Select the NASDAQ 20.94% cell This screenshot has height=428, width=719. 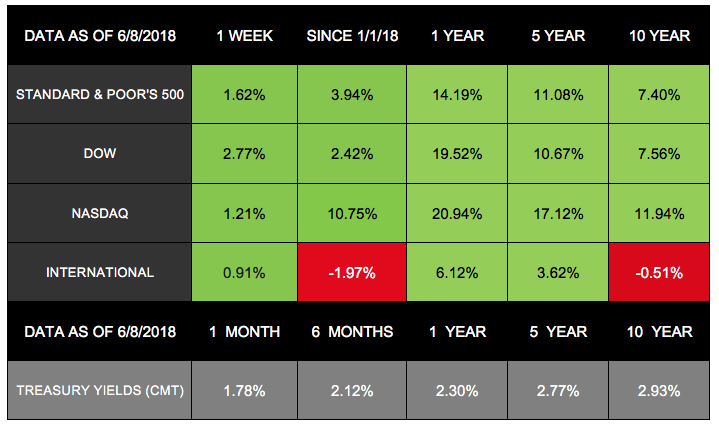point(456,212)
